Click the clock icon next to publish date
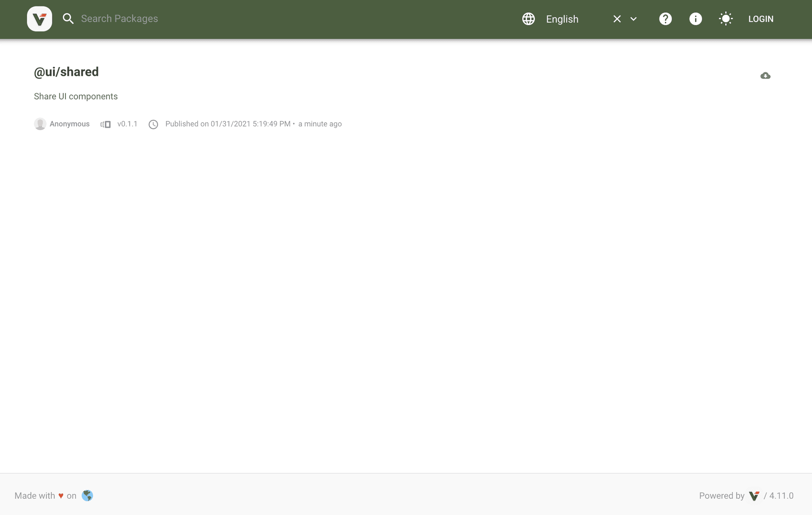 pyautogui.click(x=154, y=124)
